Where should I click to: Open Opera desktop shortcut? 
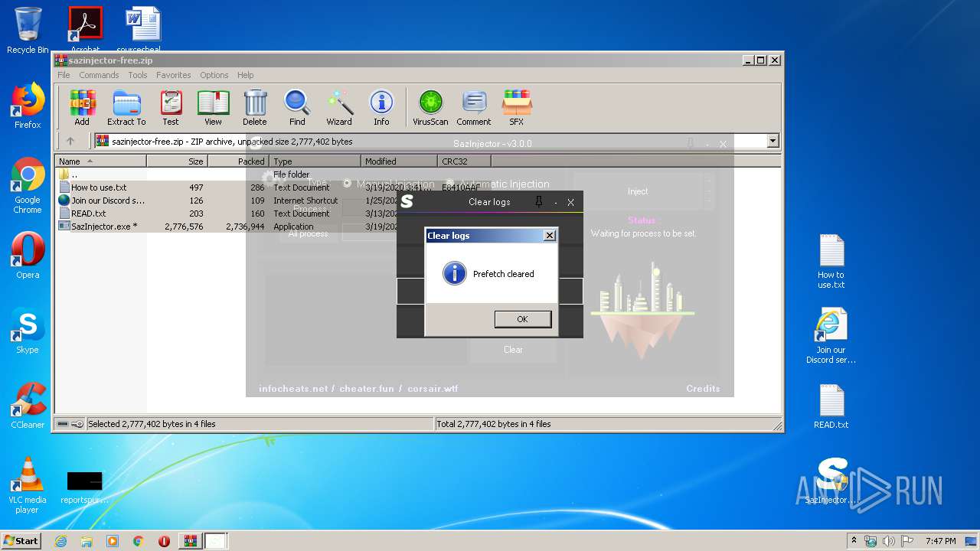[28, 256]
